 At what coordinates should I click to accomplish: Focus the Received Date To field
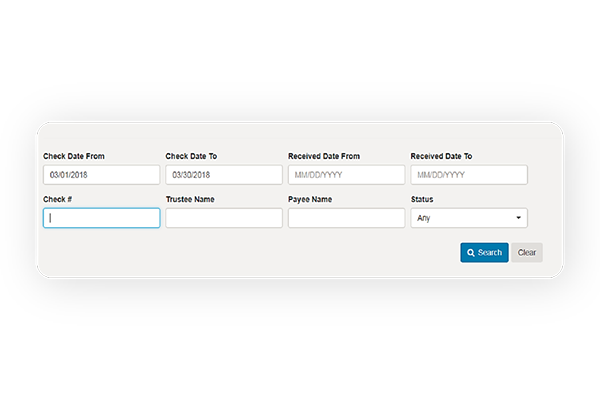click(469, 175)
